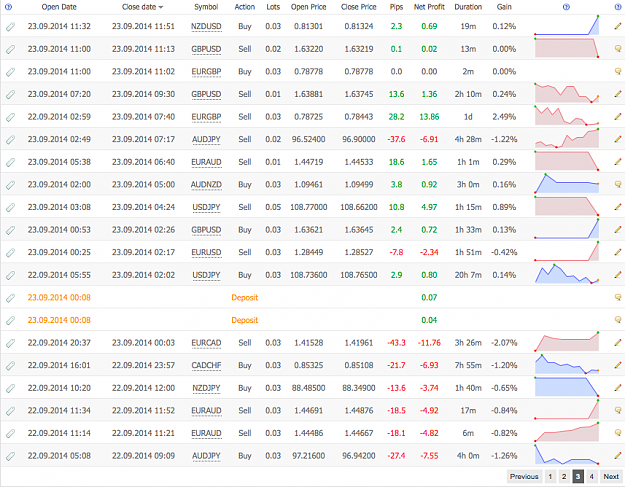This screenshot has width=625, height=487.
Task: Click the comment bubble icon on the AUDNZD row
Action: pyautogui.click(x=618, y=185)
